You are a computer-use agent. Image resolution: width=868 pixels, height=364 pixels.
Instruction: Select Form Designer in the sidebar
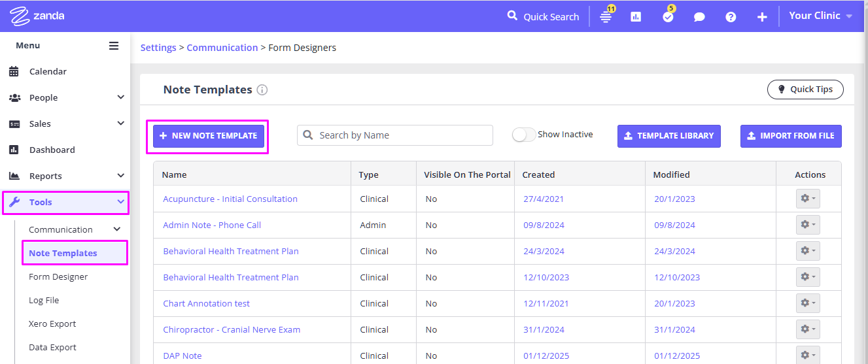pos(58,276)
